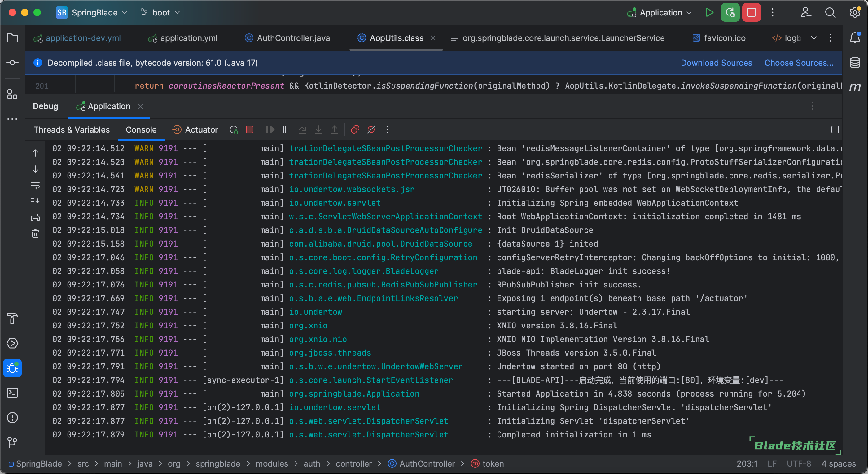The width and height of the screenshot is (868, 474).
Task: Open the Project tool window folder icon
Action: click(12, 38)
